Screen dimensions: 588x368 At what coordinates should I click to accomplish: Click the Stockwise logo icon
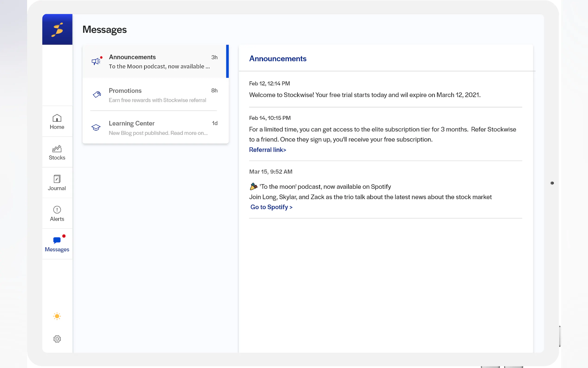(57, 29)
